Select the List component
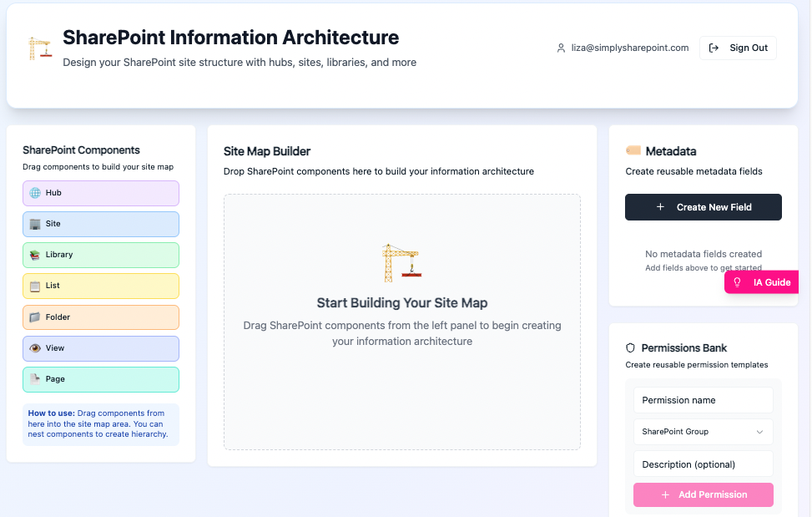The width and height of the screenshot is (812, 517). click(100, 286)
